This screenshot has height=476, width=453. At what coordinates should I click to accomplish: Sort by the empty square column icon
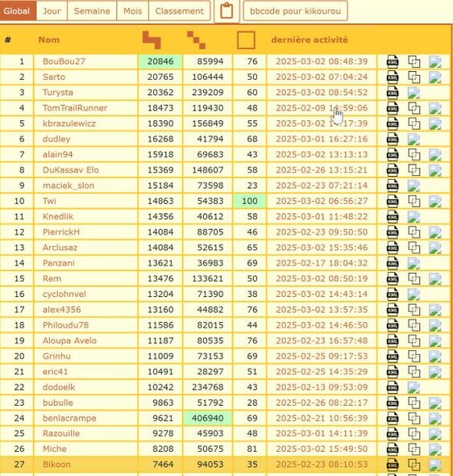(x=246, y=40)
